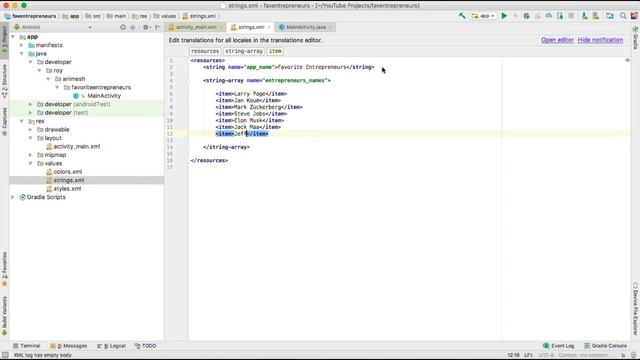
Task: Collapse the java folder
Action: click(x=22, y=53)
